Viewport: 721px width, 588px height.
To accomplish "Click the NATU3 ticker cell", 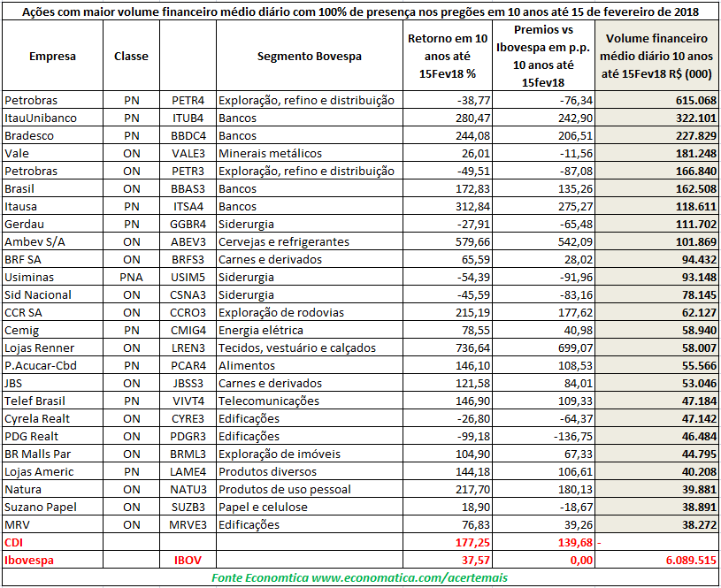I will [188, 490].
